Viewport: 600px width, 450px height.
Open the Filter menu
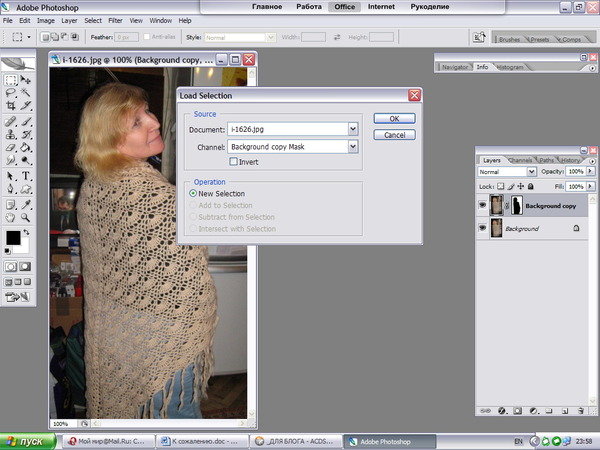click(115, 21)
